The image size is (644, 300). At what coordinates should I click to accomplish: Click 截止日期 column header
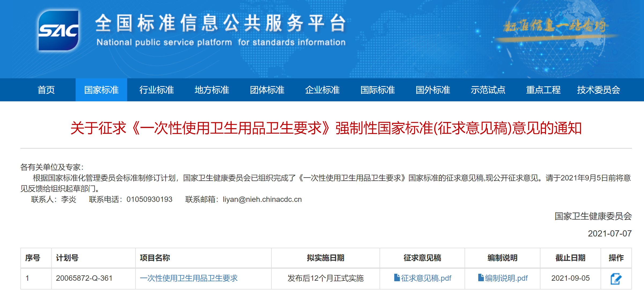(571, 258)
